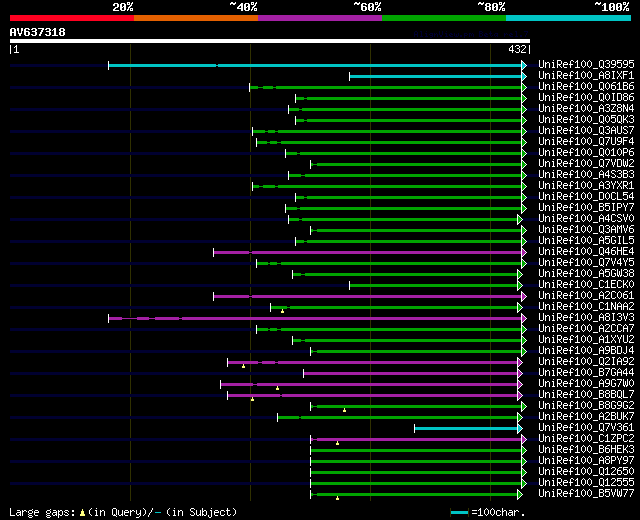Click the UniRef100_B8BQL7 label
This screenshot has width=640, height=520.
[x=586, y=395]
